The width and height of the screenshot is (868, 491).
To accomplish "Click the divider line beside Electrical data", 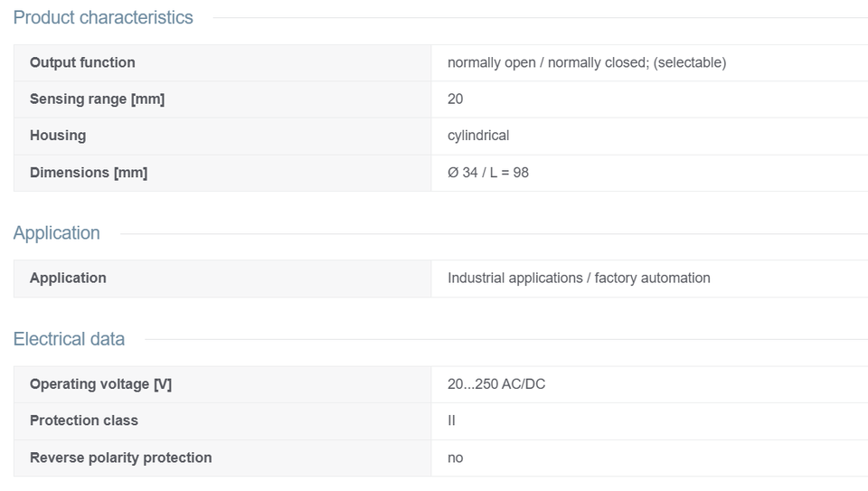I will [506, 339].
